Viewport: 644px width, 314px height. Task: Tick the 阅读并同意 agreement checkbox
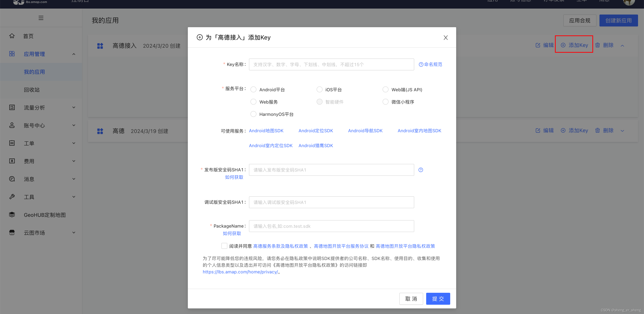(x=224, y=246)
